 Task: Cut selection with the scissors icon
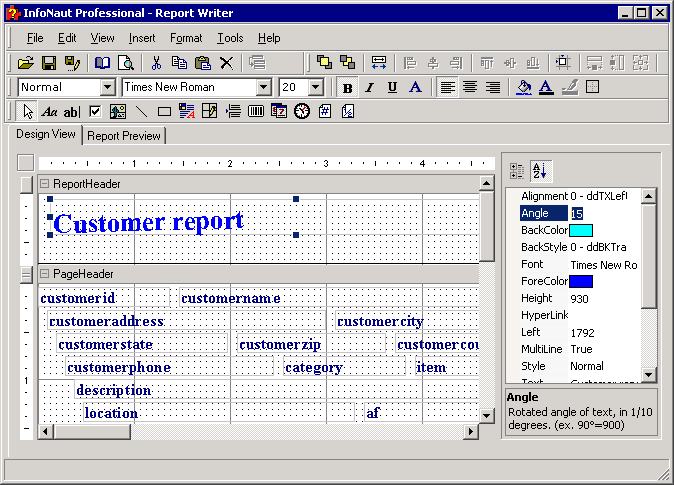tap(156, 63)
